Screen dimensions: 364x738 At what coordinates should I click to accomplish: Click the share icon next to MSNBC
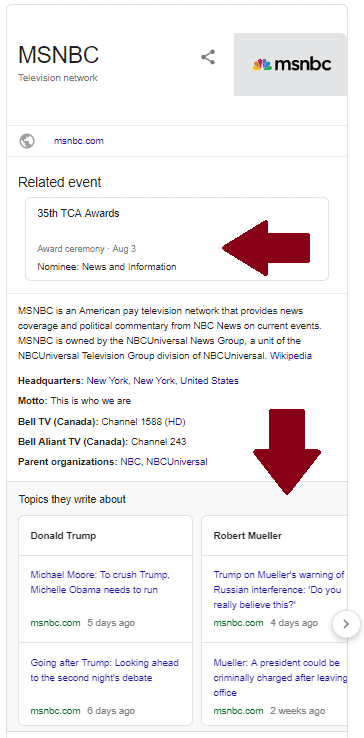click(x=208, y=57)
